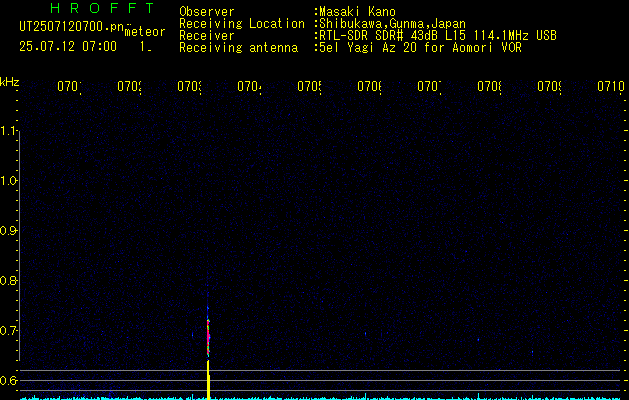This screenshot has height=400, width=629.
Task: Click the 1.1 frequency axis label
Action: pos(8,130)
